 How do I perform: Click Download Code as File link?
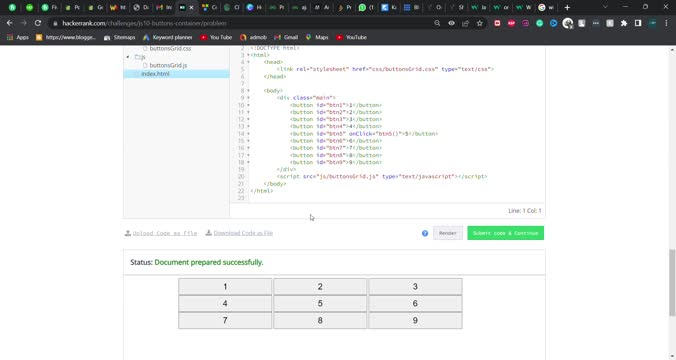click(x=239, y=233)
